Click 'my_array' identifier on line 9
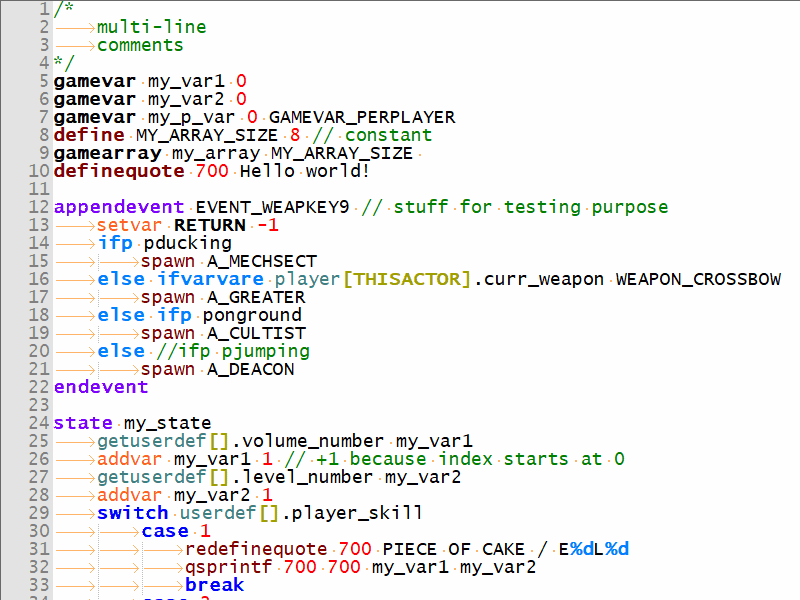Viewport: 800px width, 600px height. click(x=216, y=153)
